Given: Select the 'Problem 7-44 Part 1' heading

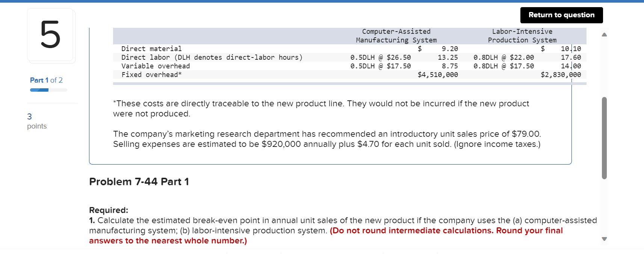Looking at the screenshot, I should (139, 181).
